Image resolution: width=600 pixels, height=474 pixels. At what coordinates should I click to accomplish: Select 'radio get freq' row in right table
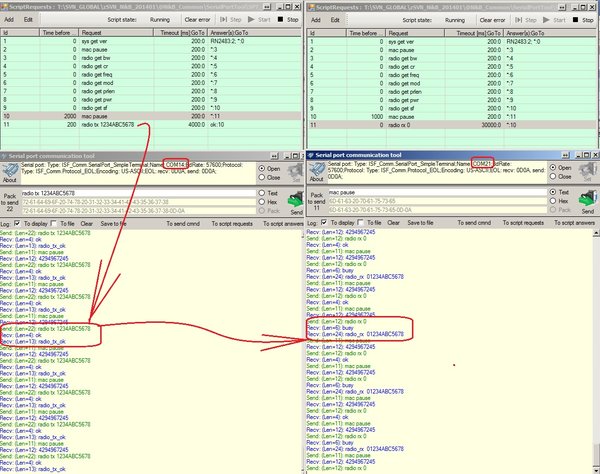pyautogui.click(x=452, y=75)
